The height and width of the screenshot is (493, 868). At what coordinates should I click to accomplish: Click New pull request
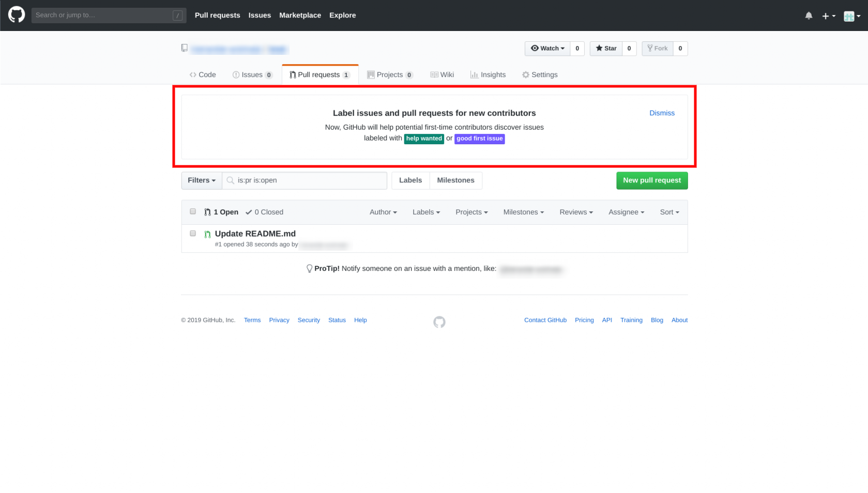click(652, 180)
